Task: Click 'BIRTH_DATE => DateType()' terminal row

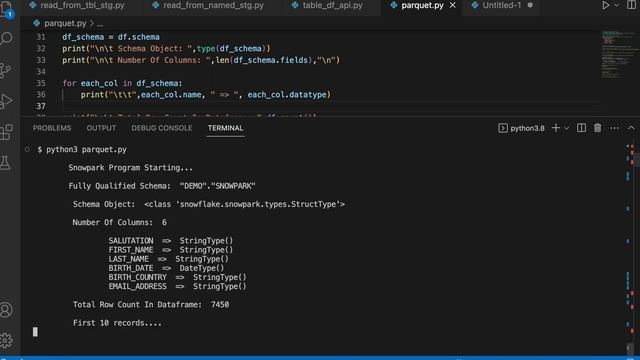Action: (166, 268)
